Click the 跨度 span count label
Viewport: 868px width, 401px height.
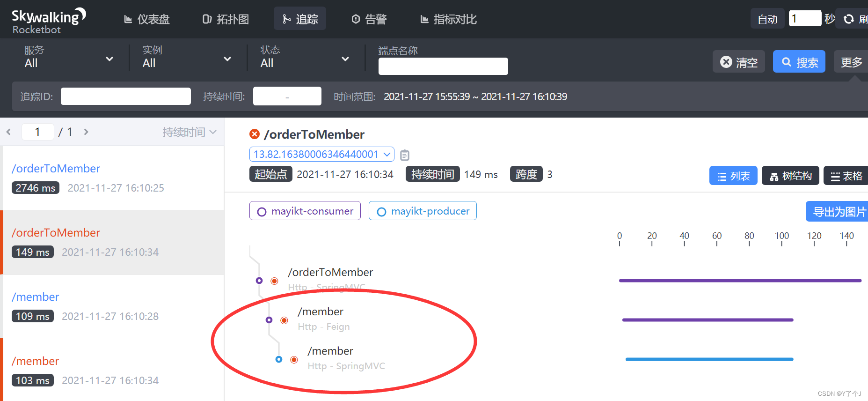coord(526,174)
